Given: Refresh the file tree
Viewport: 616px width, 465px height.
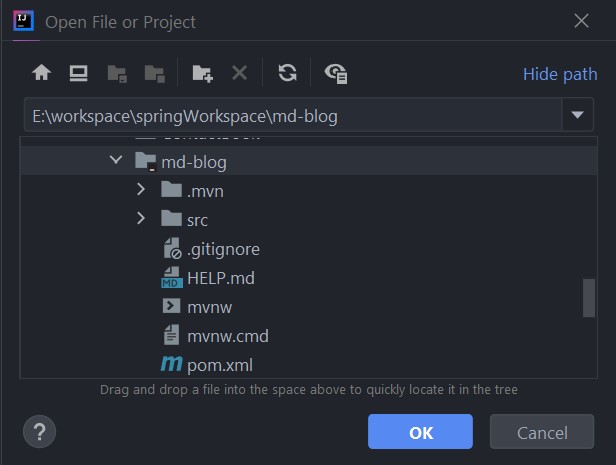Looking at the screenshot, I should point(287,73).
